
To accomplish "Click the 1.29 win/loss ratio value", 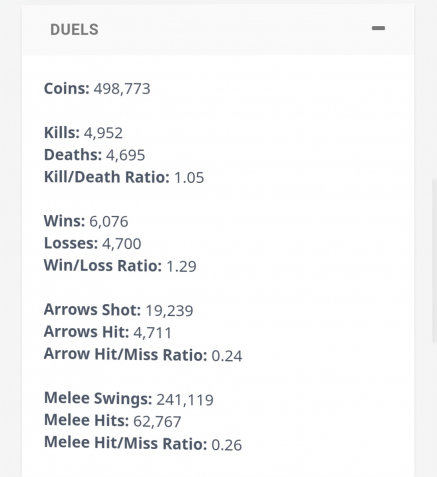I will pos(181,266).
